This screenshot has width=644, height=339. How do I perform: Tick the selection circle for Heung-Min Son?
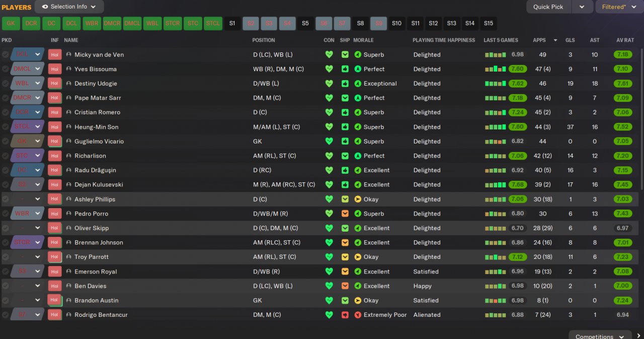click(x=5, y=127)
